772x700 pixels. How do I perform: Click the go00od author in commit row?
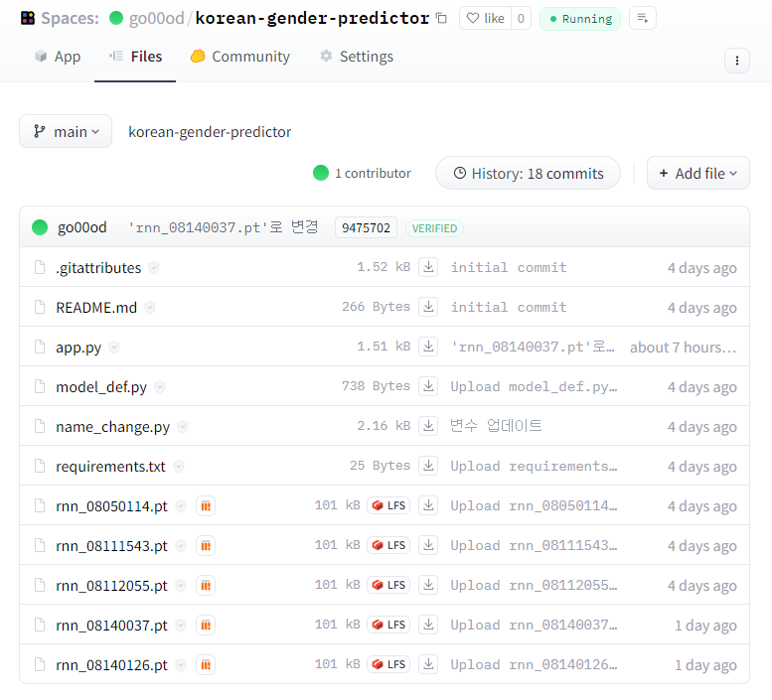pos(81,227)
